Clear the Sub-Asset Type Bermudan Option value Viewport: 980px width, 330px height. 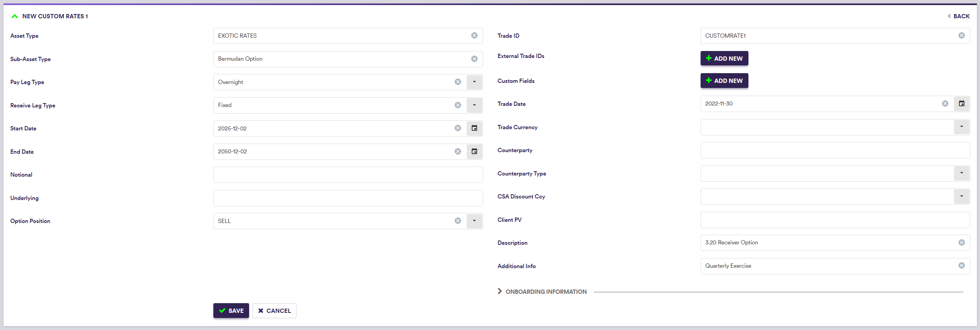474,59
